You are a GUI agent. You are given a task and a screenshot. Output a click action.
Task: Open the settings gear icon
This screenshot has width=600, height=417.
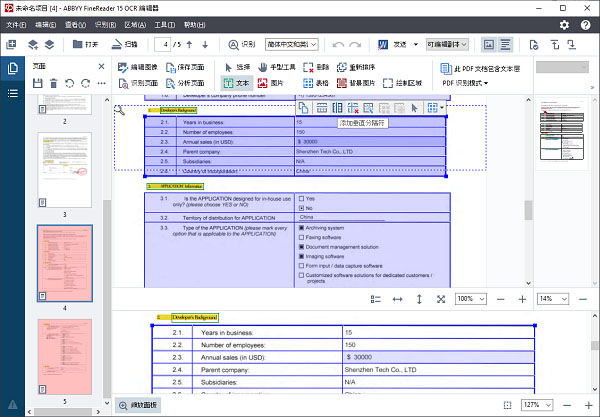564,24
